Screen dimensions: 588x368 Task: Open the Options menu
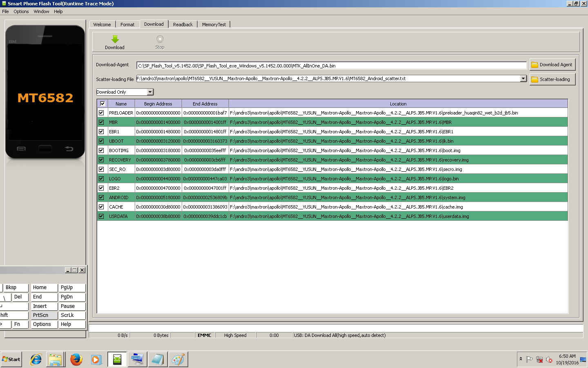pyautogui.click(x=21, y=11)
